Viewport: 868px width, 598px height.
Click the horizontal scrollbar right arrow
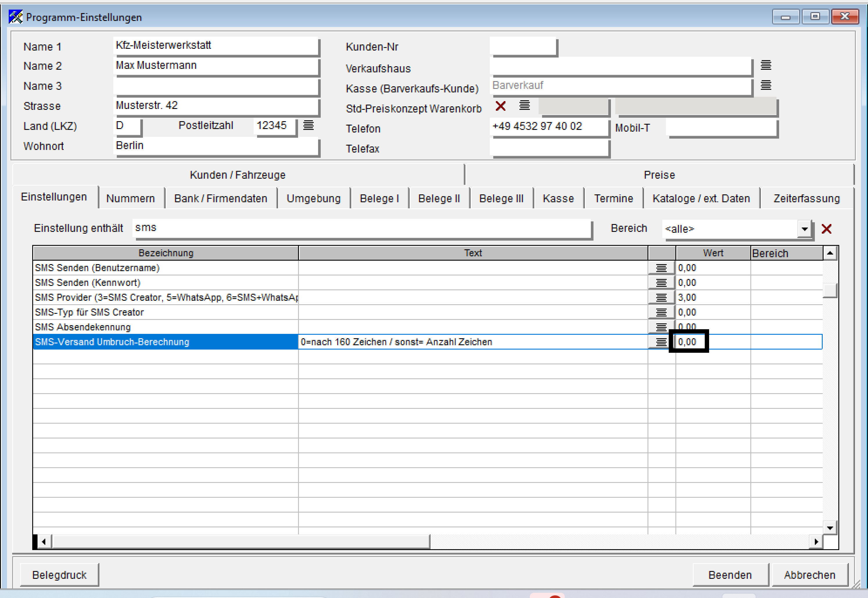(x=816, y=542)
